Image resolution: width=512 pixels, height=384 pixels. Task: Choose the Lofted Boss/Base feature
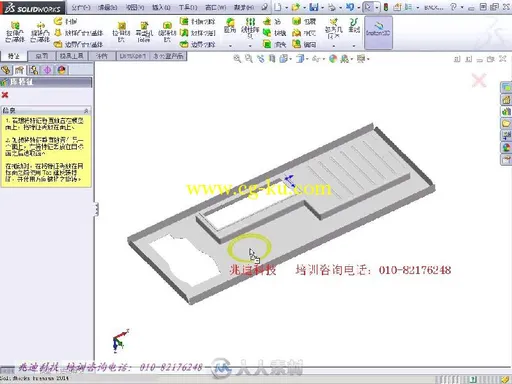tap(79, 33)
